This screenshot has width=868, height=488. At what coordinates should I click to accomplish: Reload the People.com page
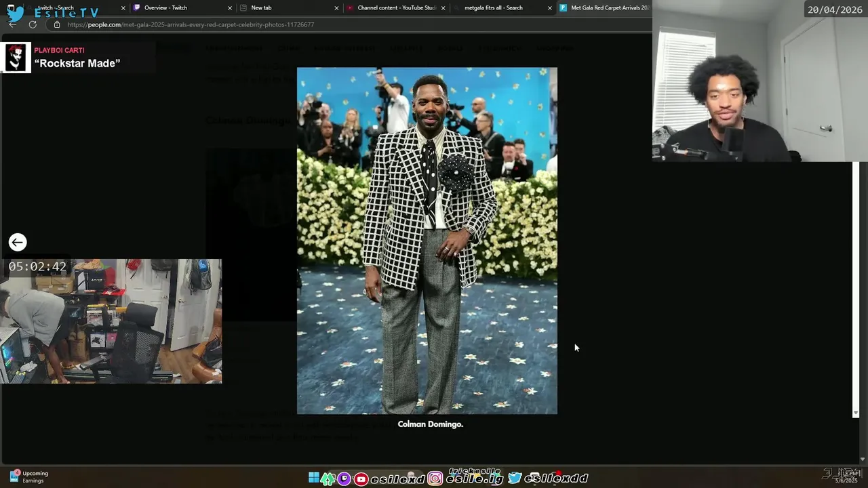pos(33,24)
